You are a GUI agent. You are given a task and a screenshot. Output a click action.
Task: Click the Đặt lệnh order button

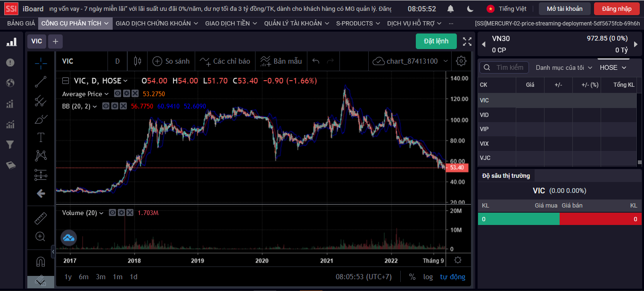[436, 41]
